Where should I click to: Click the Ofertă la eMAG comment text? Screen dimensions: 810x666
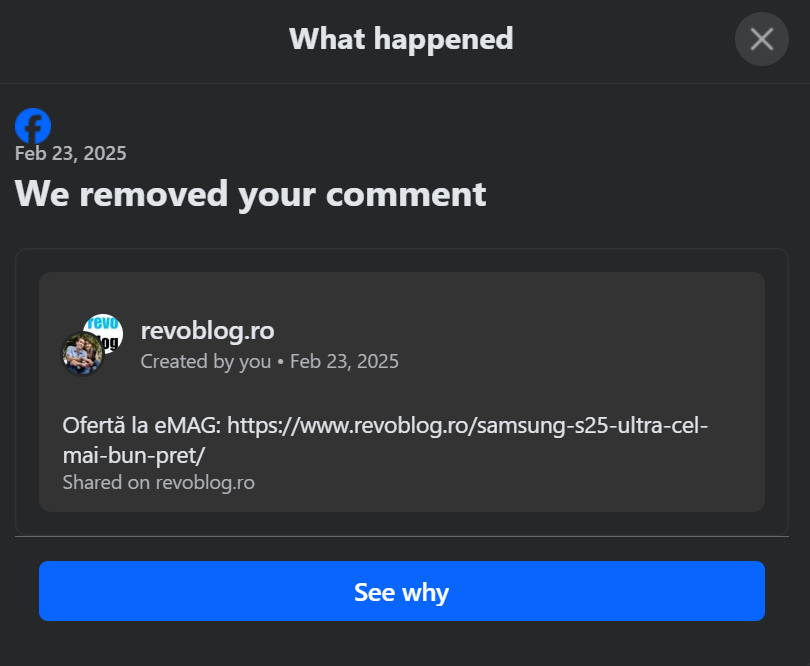[142, 426]
